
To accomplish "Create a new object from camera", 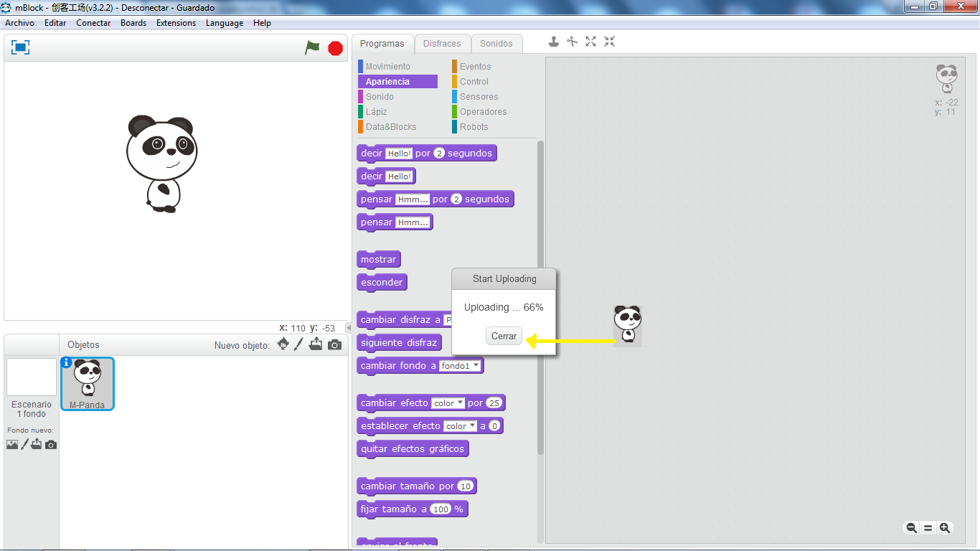I will click(334, 345).
